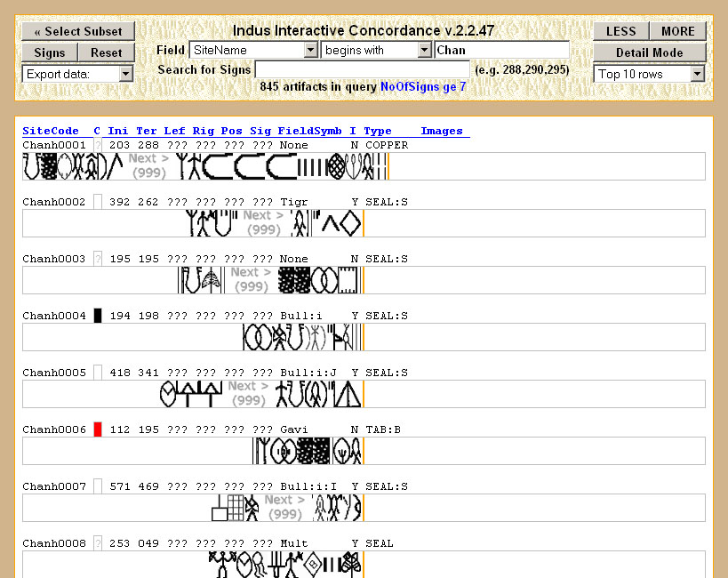Sort by Ter column header
The width and height of the screenshot is (728, 578).
pyautogui.click(x=147, y=131)
